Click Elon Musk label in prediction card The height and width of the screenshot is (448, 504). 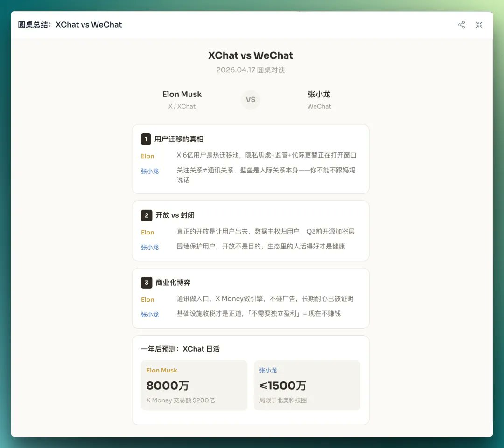[161, 370]
